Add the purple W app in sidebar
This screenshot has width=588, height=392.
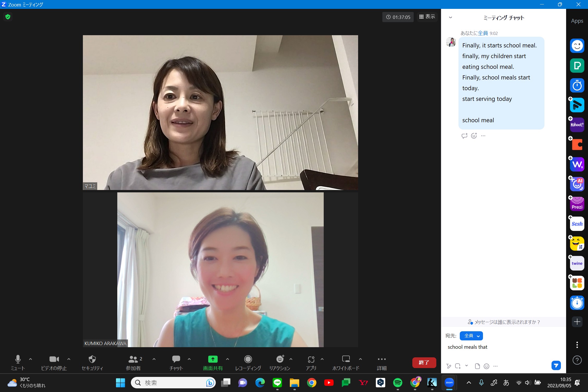[x=577, y=164]
